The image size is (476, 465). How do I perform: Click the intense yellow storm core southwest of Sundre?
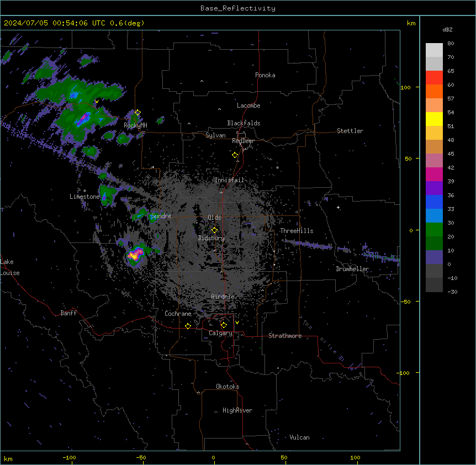click(134, 255)
